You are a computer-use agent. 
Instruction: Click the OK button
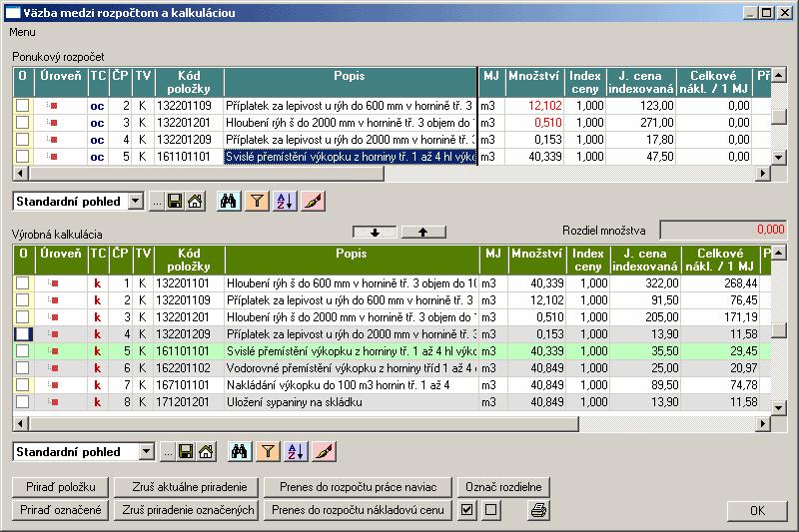[757, 511]
